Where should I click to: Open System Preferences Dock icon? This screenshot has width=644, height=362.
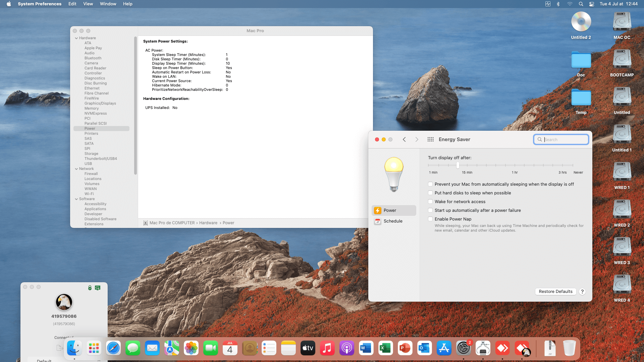(464, 348)
